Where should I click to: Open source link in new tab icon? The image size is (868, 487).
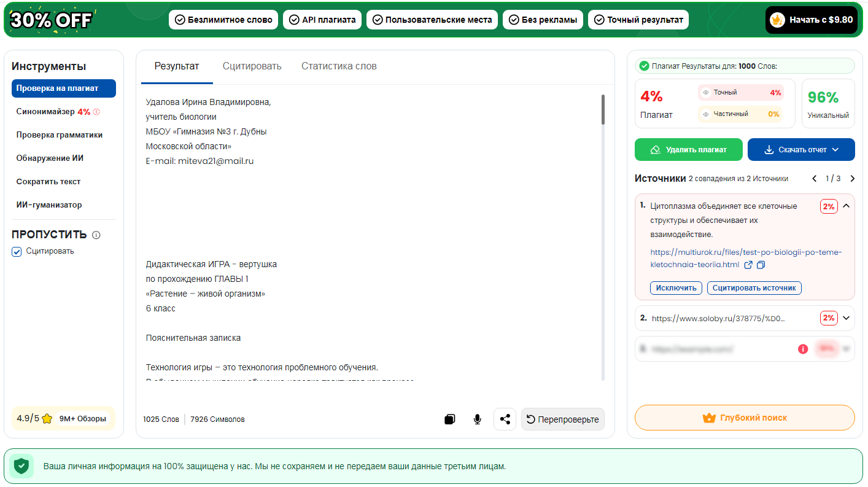(748, 265)
